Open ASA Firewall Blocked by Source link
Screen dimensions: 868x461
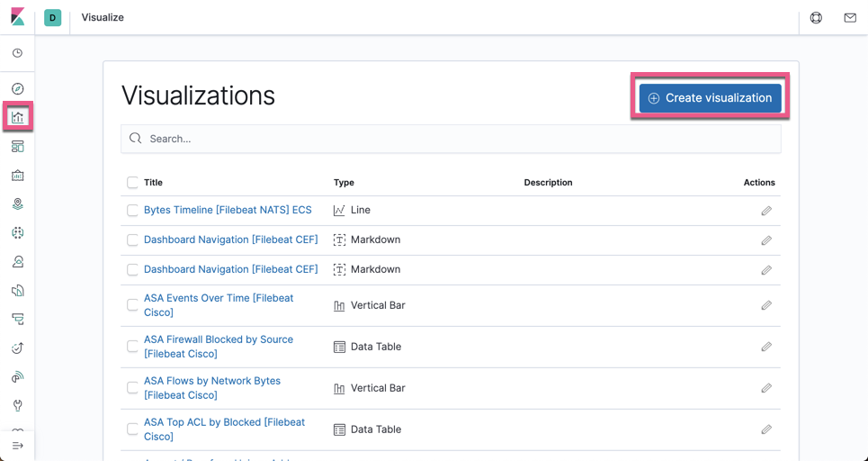[219, 347]
